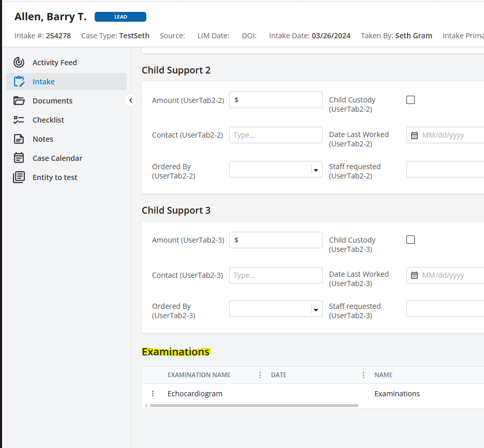Click the DOI label
The image size is (484, 448).
tap(249, 36)
